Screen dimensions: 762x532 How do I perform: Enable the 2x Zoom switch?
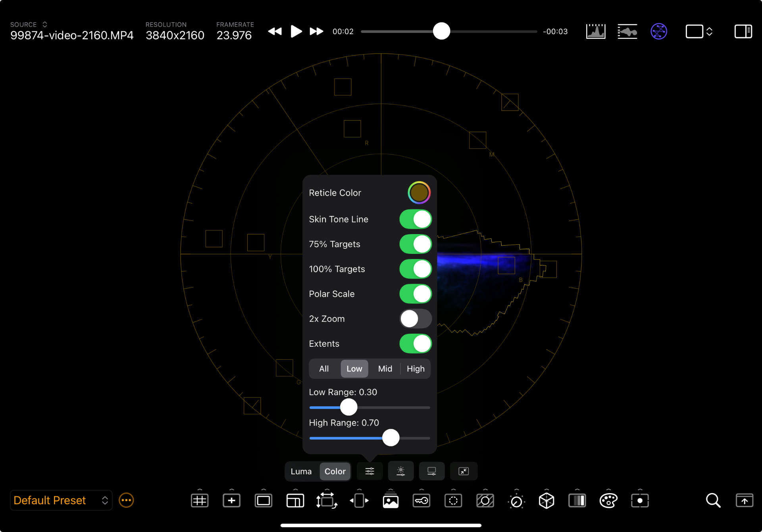coord(415,319)
